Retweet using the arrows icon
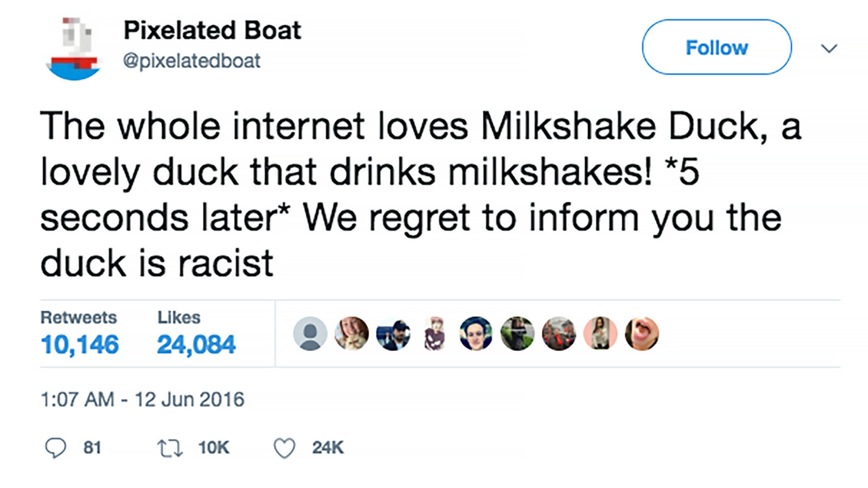 pos(170,448)
